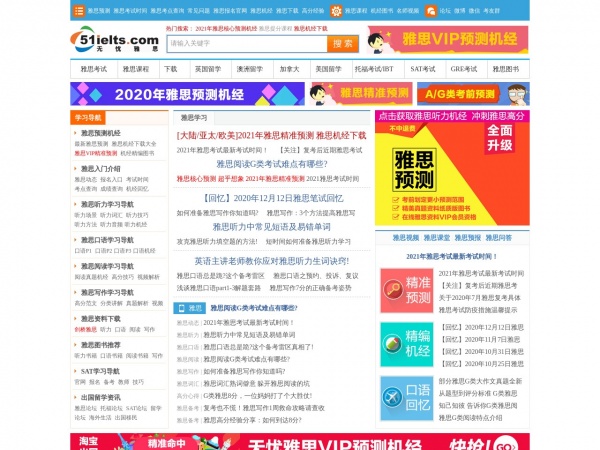Focus the keyword search input field
This screenshot has width=600, height=450.
pyautogui.click(x=247, y=44)
